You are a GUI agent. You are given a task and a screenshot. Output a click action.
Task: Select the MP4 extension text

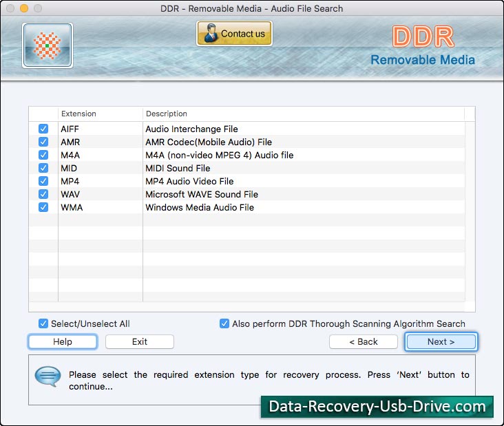point(70,181)
